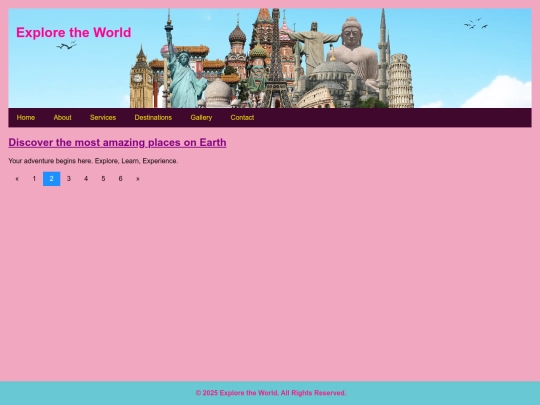The width and height of the screenshot is (540, 405).
Task: Advance to next page with » arrow
Action: tap(137, 179)
